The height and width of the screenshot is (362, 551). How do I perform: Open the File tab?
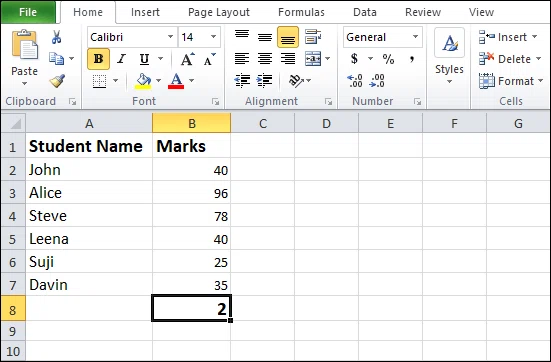point(28,12)
